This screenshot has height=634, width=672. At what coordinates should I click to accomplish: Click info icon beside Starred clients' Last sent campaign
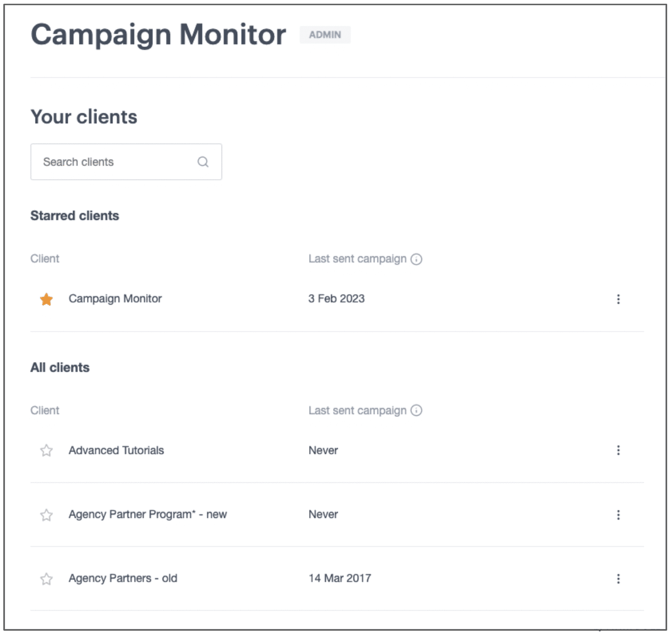coord(416,259)
